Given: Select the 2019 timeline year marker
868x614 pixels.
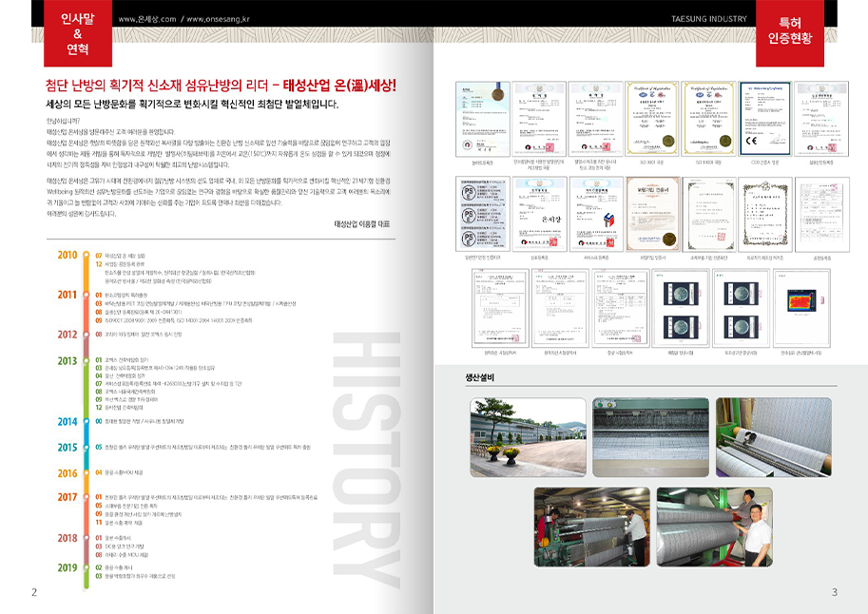Looking at the screenshot, I should 68,567.
